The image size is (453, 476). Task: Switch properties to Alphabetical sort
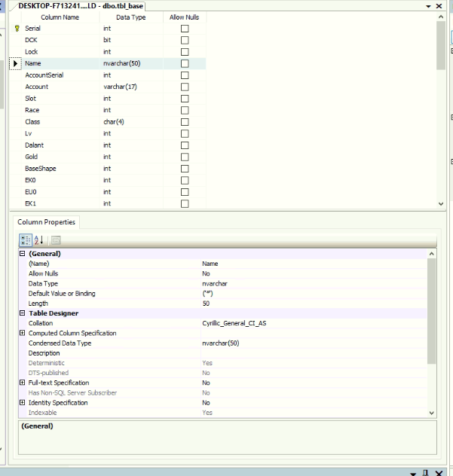39,240
